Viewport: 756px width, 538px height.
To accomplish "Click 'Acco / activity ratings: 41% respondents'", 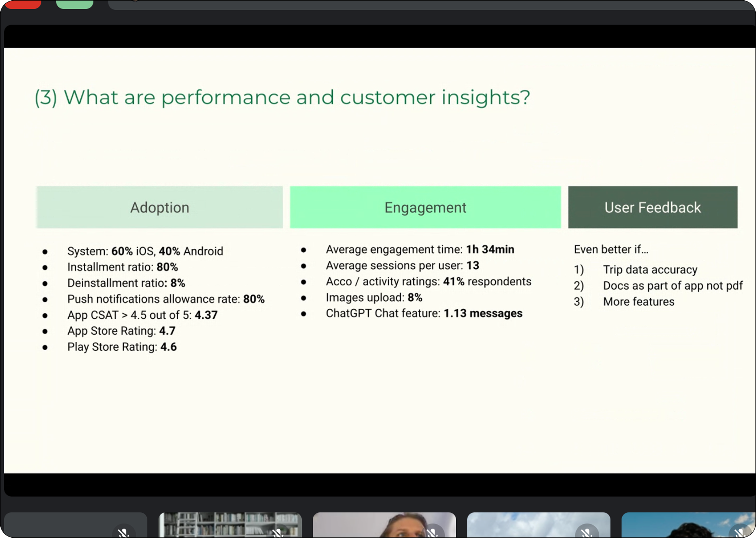I will (x=429, y=281).
